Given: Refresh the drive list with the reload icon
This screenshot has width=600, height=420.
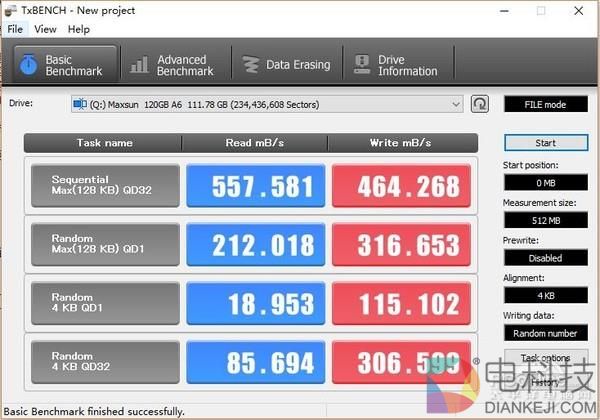Looking at the screenshot, I should click(480, 104).
